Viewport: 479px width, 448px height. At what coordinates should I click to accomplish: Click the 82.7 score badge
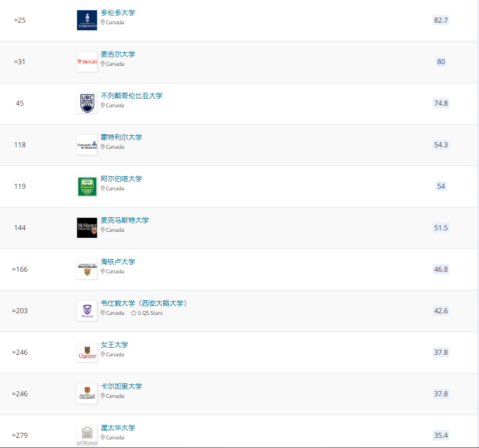coord(441,20)
